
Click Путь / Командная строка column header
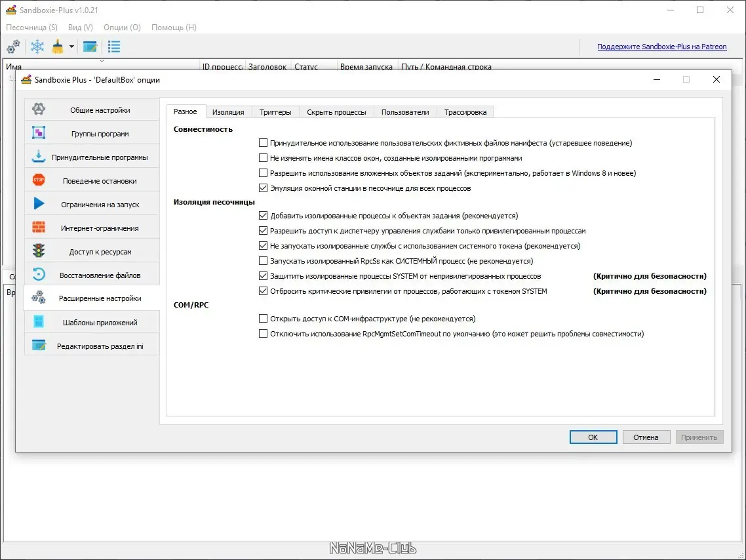coord(446,66)
